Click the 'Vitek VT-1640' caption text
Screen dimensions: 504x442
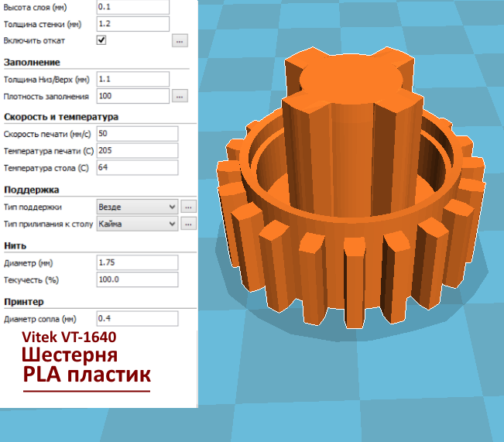click(69, 337)
